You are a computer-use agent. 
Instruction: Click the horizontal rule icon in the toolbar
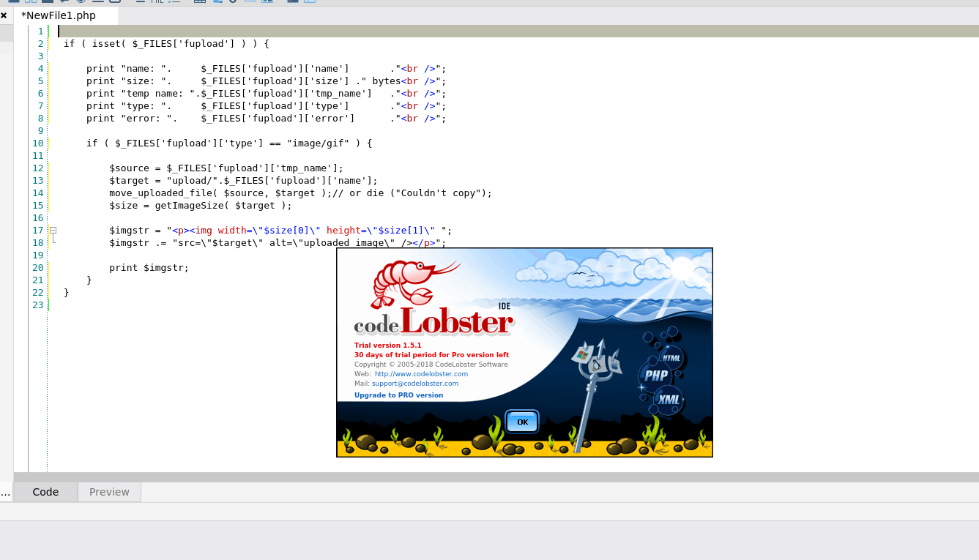coord(156,3)
